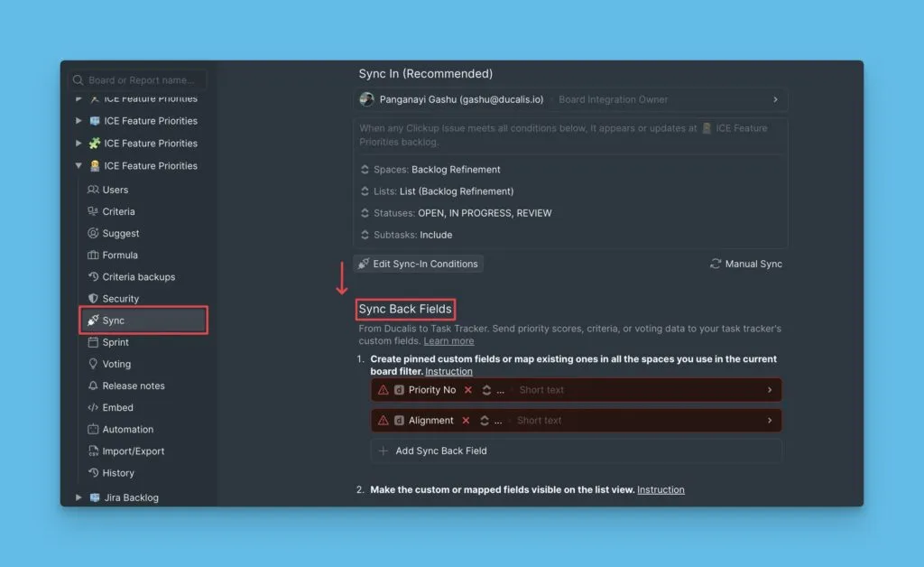The width and height of the screenshot is (924, 567).
Task: Remove the Priority No field mapping
Action: coord(467,390)
